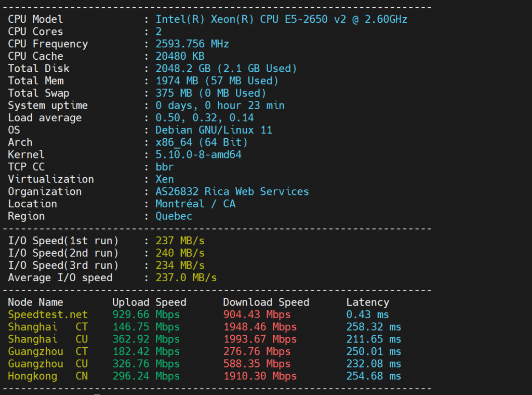Click the latency value 0.43 ms
Image resolution: width=532 pixels, height=395 pixels.
[367, 314]
